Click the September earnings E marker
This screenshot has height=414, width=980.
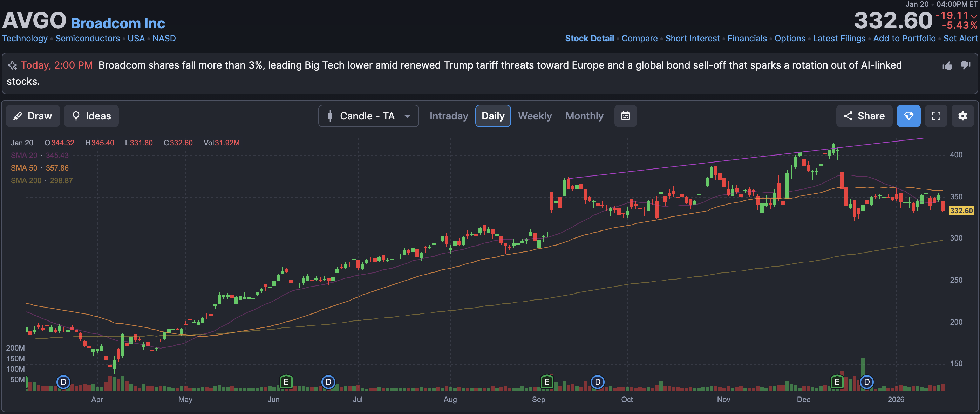tap(546, 381)
